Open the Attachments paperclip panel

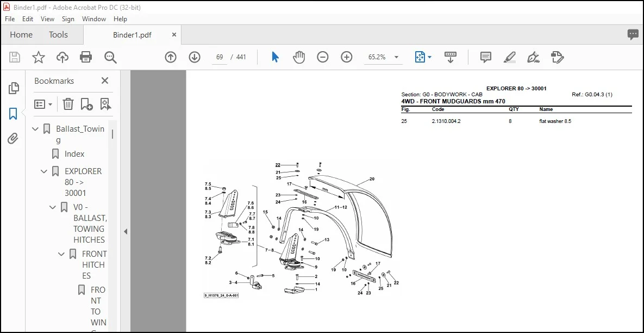click(x=13, y=139)
